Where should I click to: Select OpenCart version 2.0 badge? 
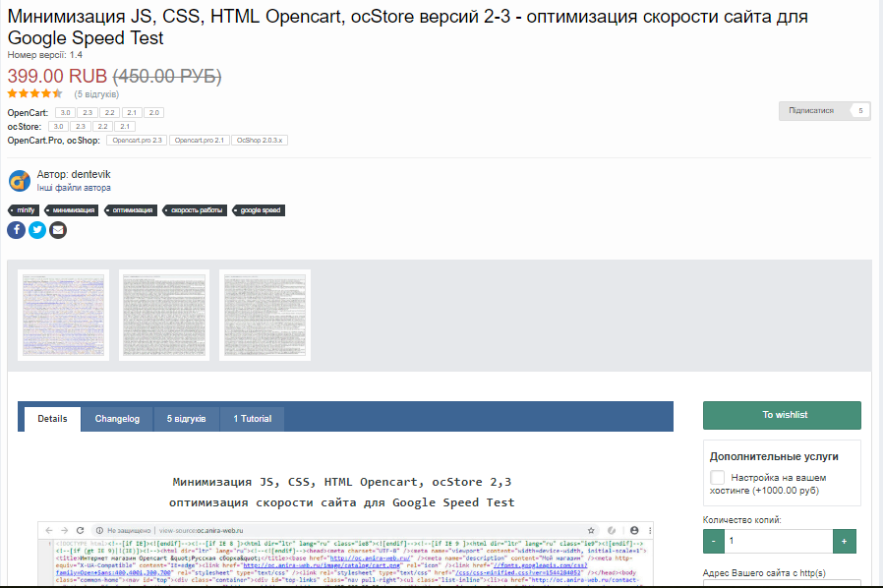click(153, 113)
